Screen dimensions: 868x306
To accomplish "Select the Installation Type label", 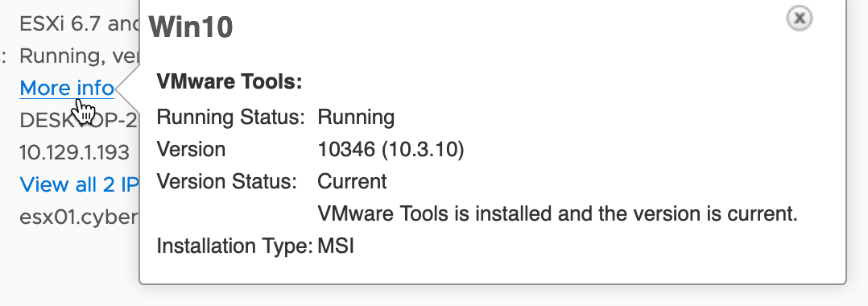I will click(x=235, y=246).
